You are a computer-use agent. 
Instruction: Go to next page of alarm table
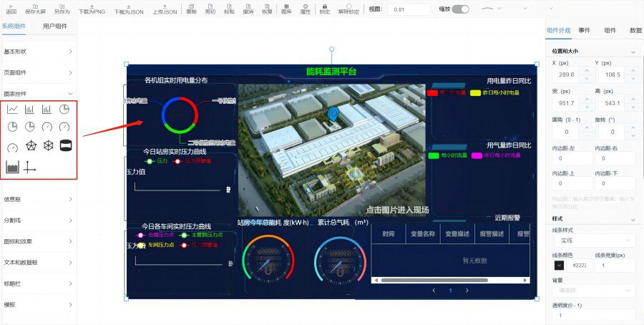coord(467,291)
